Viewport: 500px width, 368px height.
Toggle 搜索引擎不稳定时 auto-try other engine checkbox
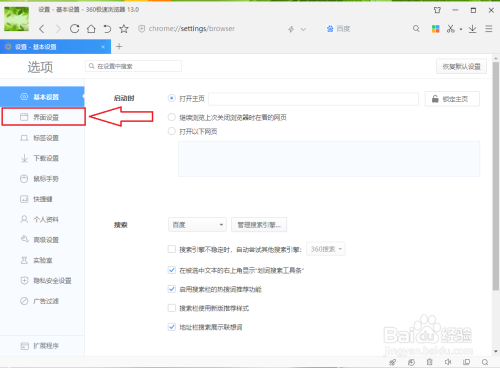click(x=172, y=249)
